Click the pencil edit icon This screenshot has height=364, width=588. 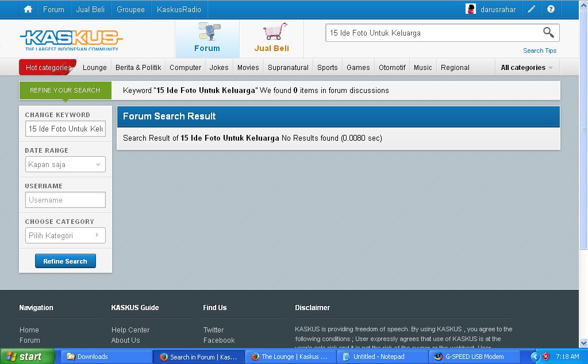(x=531, y=9)
